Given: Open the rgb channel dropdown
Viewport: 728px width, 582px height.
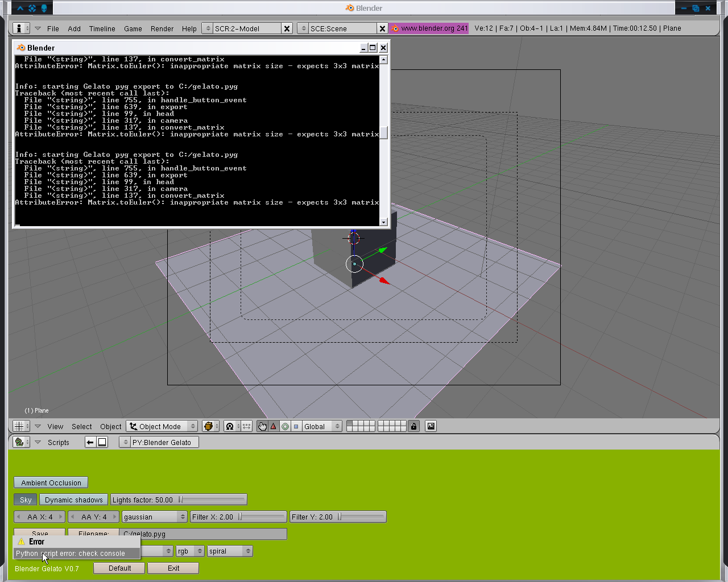Looking at the screenshot, I should tap(190, 551).
